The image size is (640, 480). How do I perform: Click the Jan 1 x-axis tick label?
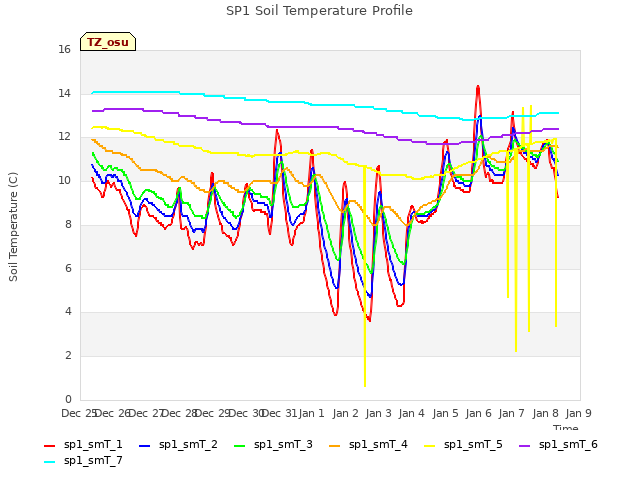[x=311, y=413]
